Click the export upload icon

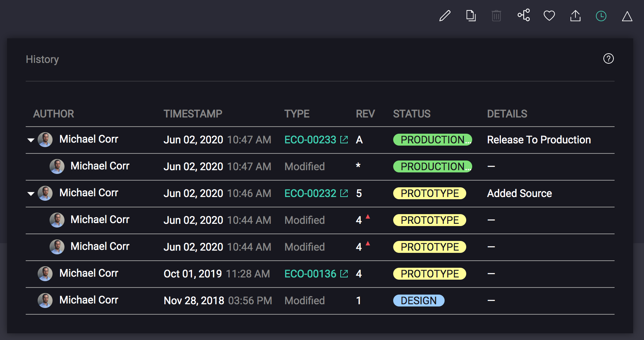(x=575, y=16)
